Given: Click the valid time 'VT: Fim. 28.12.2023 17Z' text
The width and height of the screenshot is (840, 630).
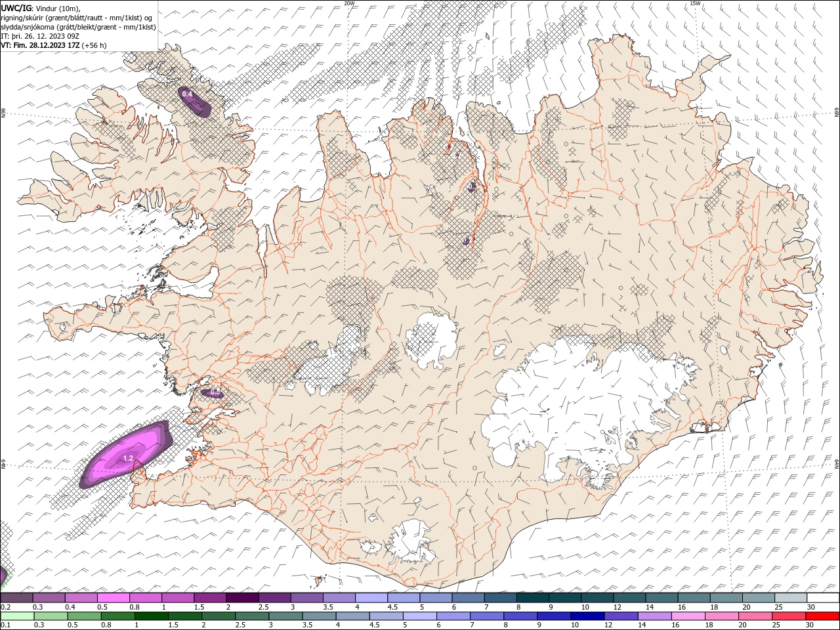Looking at the screenshot, I should click(x=41, y=45).
